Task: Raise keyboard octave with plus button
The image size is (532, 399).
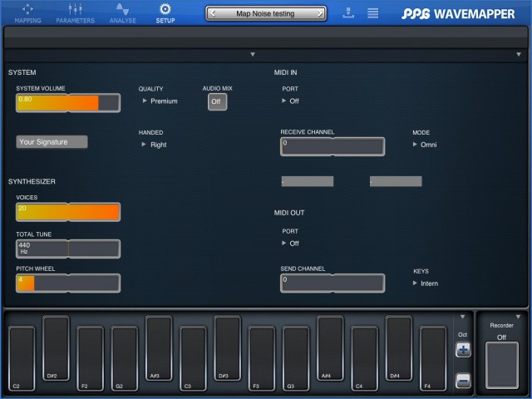Action: [x=463, y=351]
